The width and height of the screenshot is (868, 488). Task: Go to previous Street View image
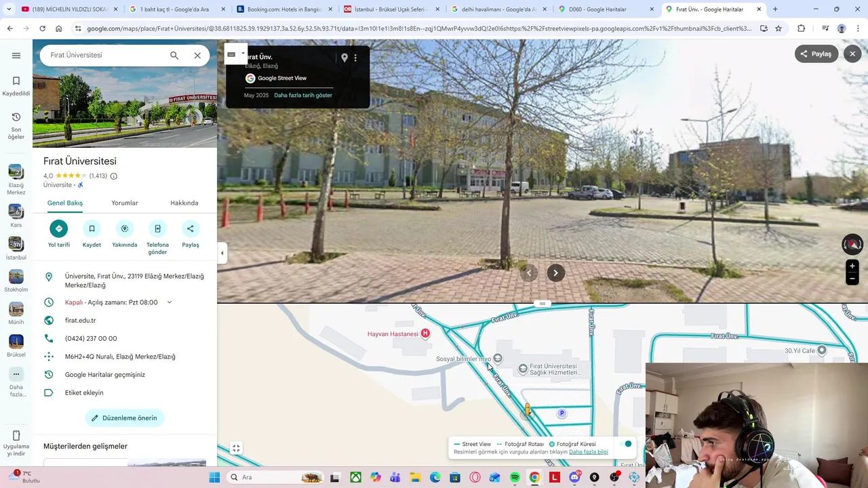pos(529,273)
